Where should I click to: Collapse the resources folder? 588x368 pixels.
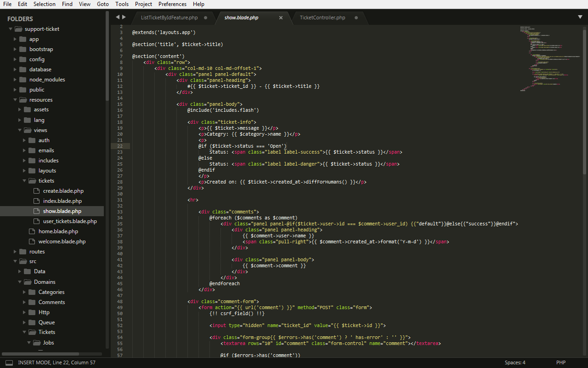(16, 100)
